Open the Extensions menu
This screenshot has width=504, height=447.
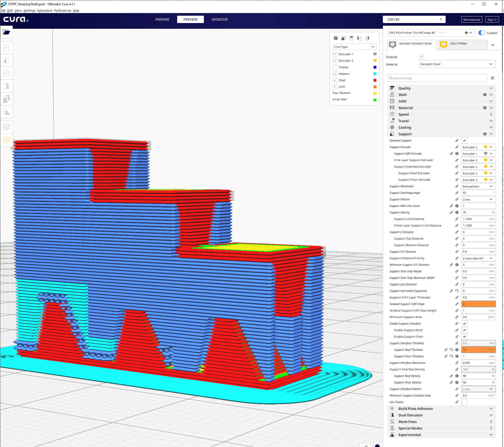(45, 11)
